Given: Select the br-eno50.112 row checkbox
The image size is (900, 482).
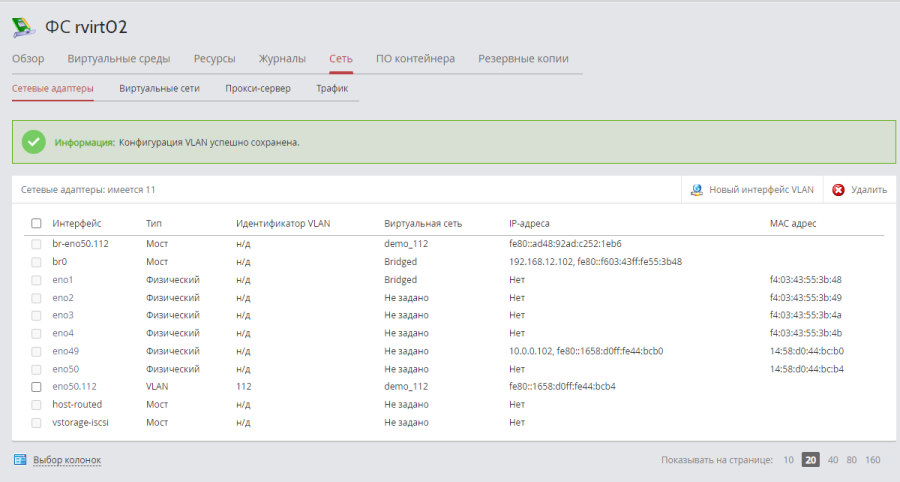Looking at the screenshot, I should pos(36,243).
